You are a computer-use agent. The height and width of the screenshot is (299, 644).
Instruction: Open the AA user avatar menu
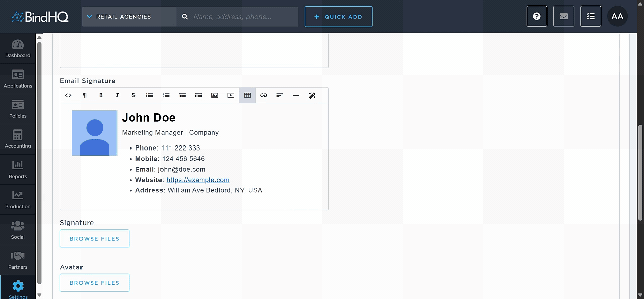pos(617,16)
